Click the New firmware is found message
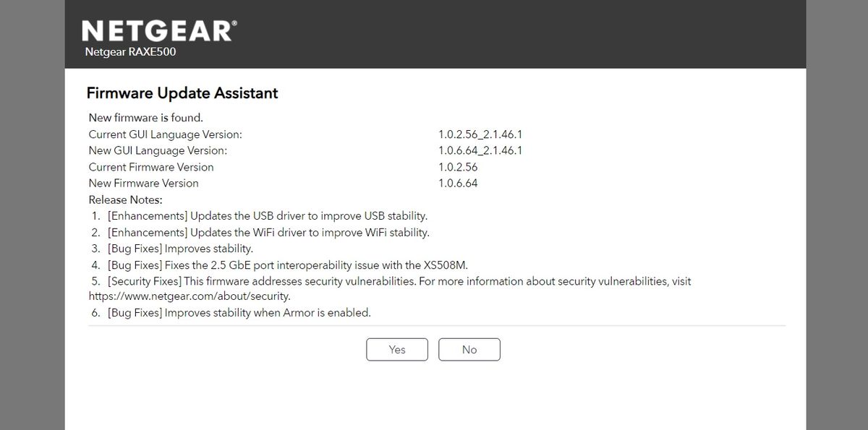 click(145, 117)
